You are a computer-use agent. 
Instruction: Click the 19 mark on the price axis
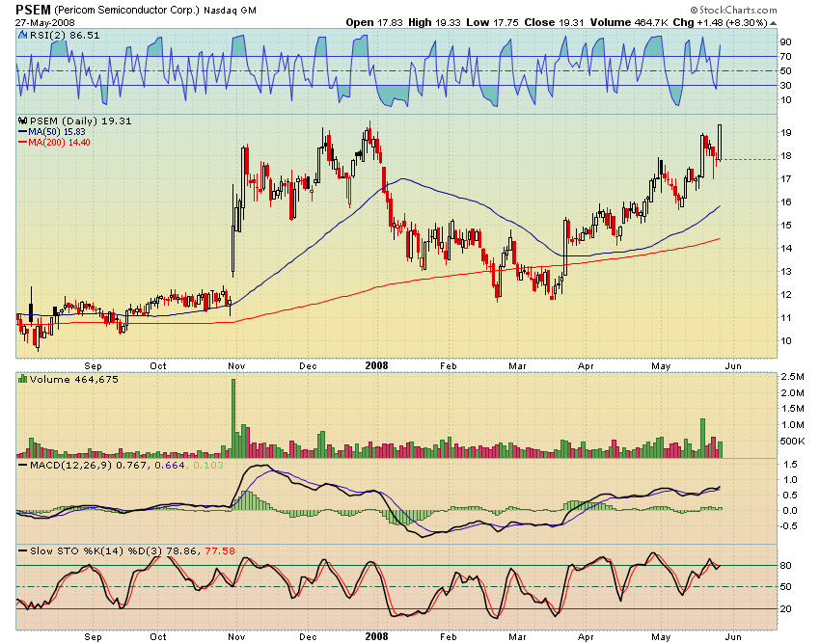[x=786, y=133]
